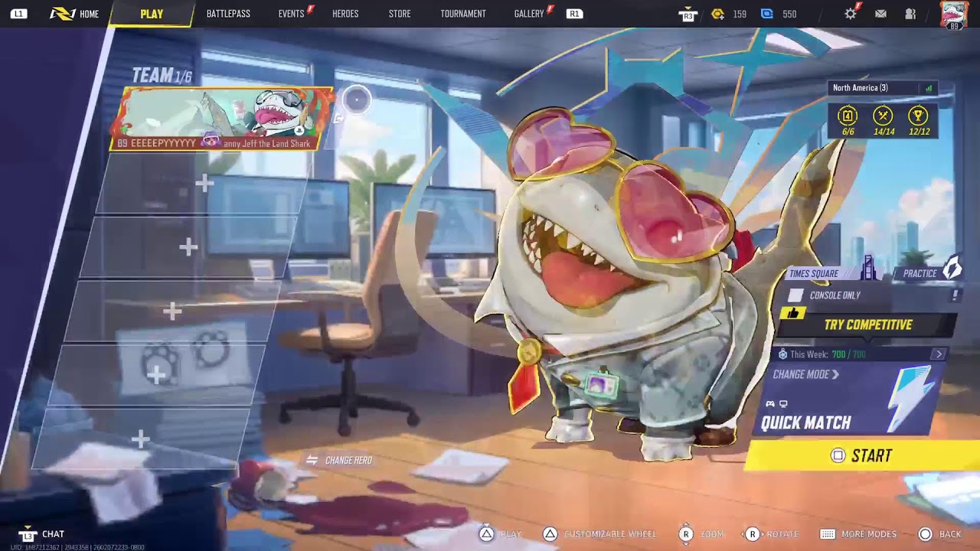The width and height of the screenshot is (980, 551).
Task: Click the Zoom prompt icon
Action: tap(687, 534)
